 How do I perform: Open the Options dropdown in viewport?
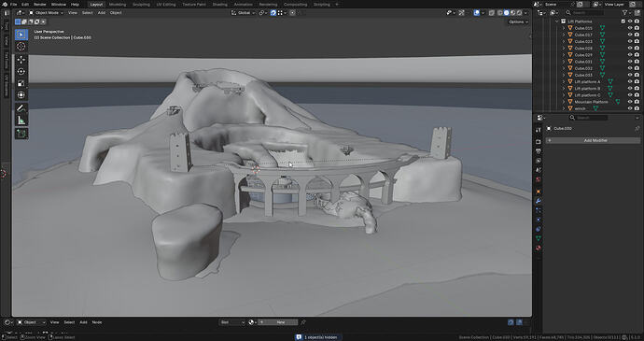(518, 21)
